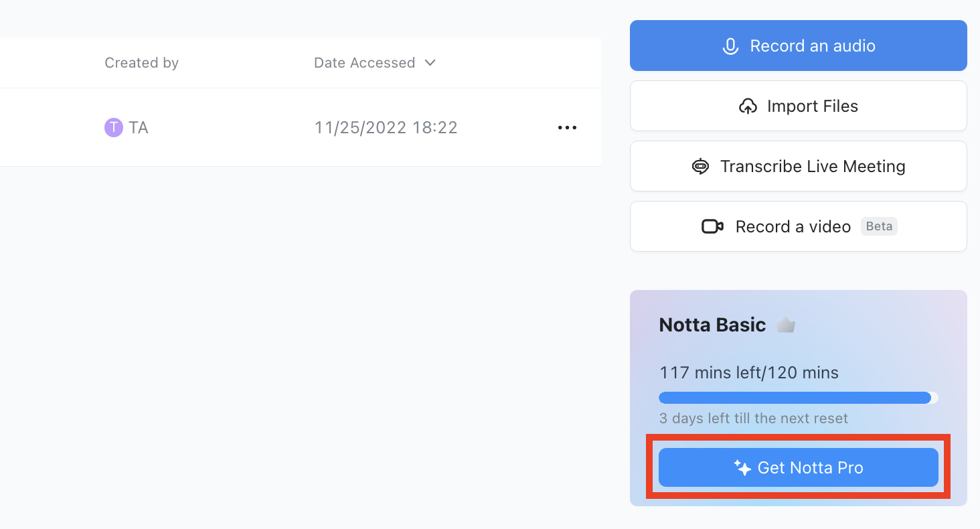Select the date 11/25/2022 18:22 cell
The width and height of the screenshot is (980, 529).
386,128
